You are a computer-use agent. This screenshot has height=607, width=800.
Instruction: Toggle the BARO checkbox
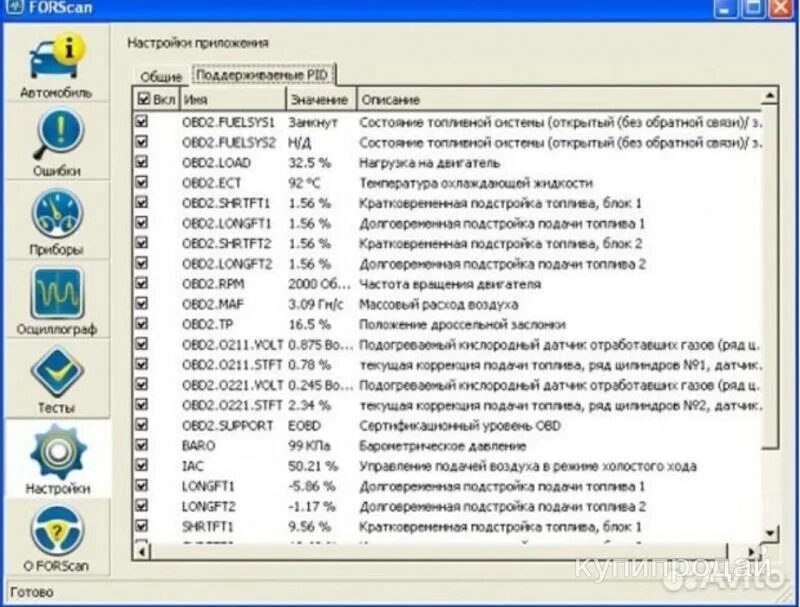pos(142,445)
